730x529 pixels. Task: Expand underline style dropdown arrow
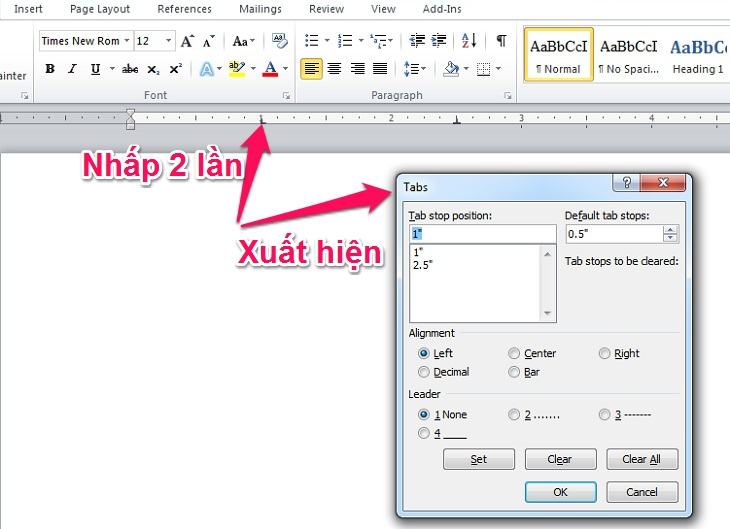[x=112, y=69]
